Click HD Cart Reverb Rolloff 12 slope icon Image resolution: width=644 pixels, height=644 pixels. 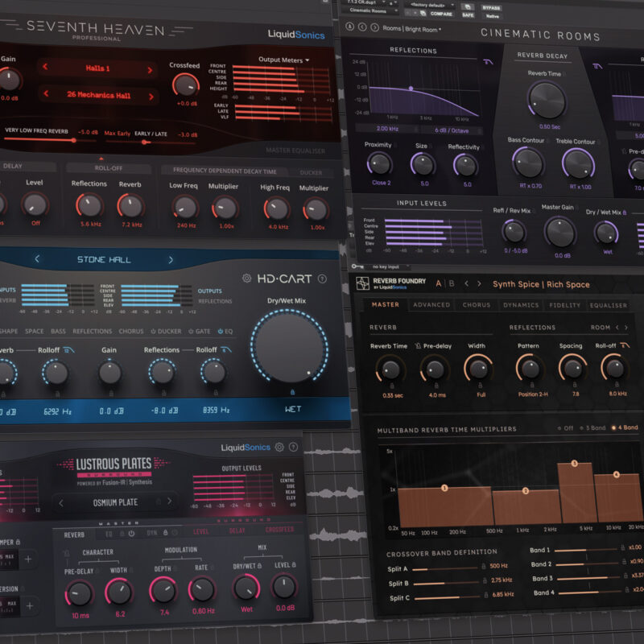tap(69, 350)
